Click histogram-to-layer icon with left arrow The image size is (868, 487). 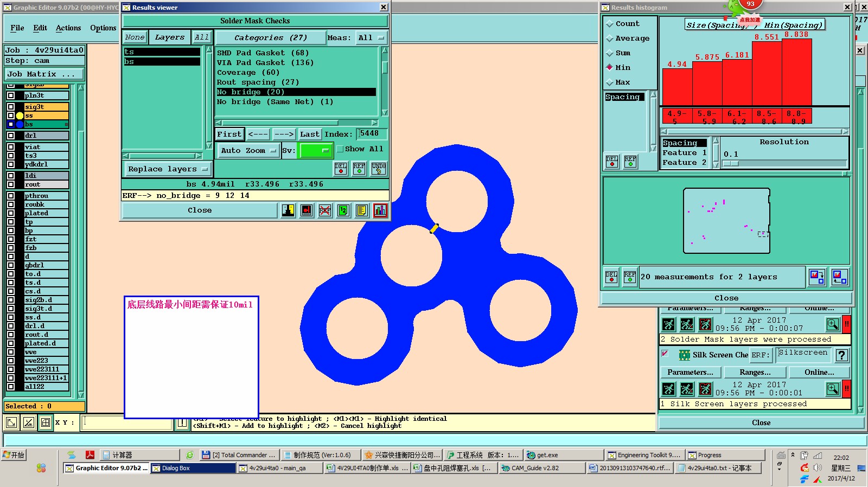pos(839,277)
